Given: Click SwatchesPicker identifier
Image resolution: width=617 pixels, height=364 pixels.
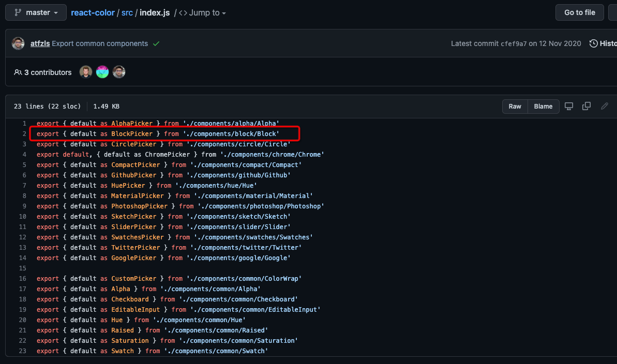Looking at the screenshot, I should (138, 237).
